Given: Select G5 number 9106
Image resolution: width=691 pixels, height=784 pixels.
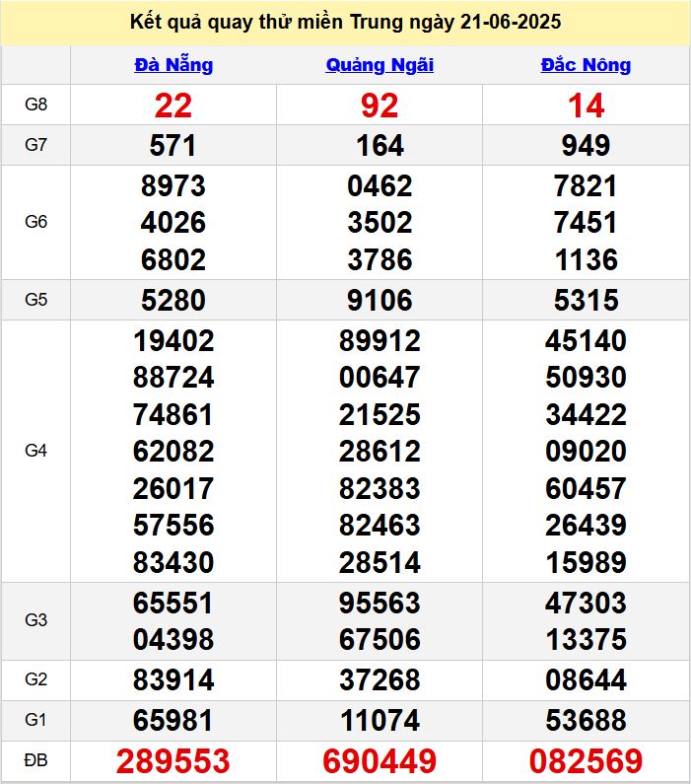Looking at the screenshot, I should tap(380, 301).
